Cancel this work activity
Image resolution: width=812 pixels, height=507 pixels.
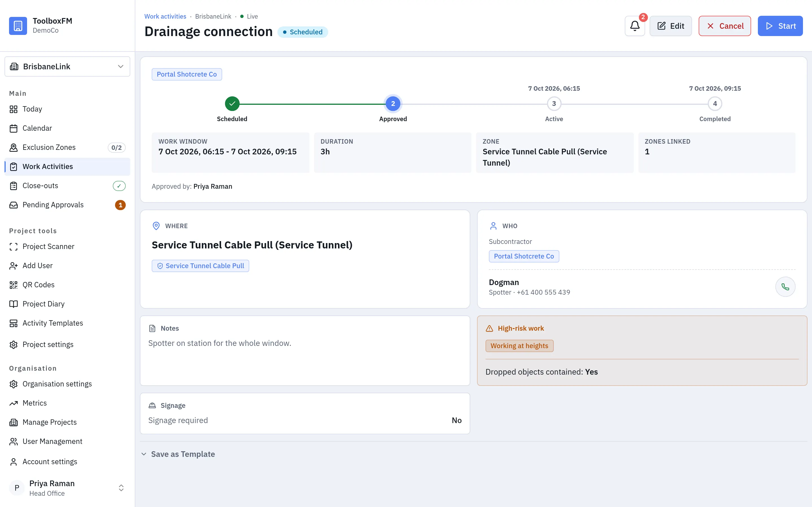tap(725, 26)
